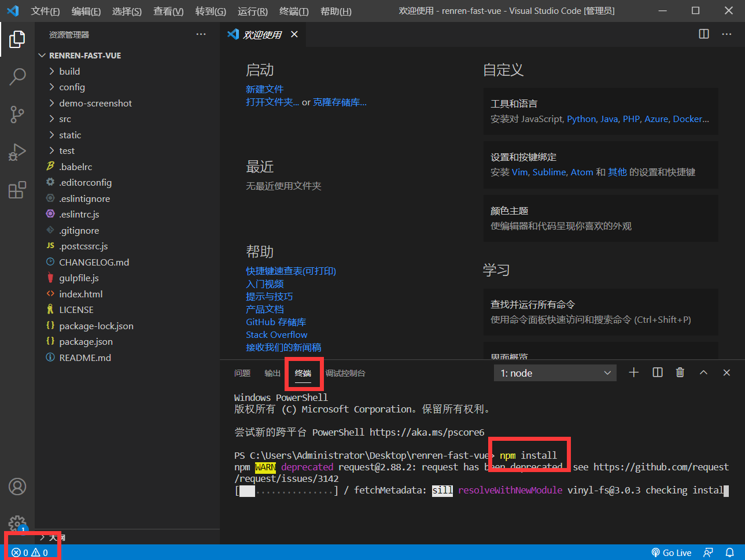Click the errors and warnings status indicator

coord(29,552)
